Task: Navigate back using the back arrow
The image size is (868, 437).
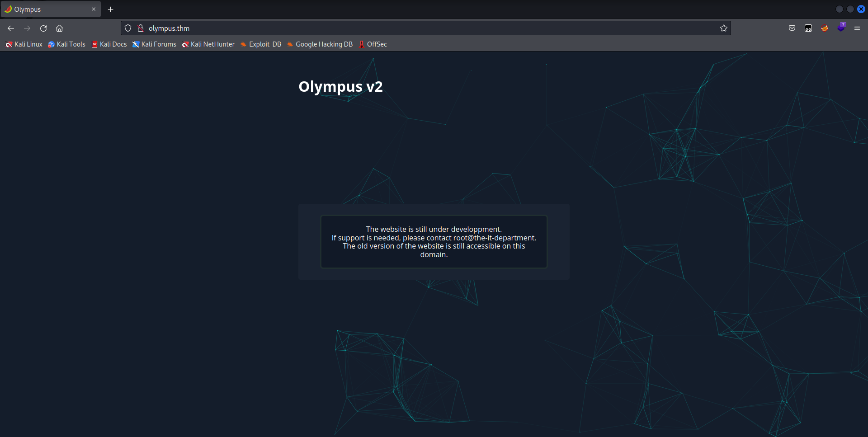Action: point(10,28)
